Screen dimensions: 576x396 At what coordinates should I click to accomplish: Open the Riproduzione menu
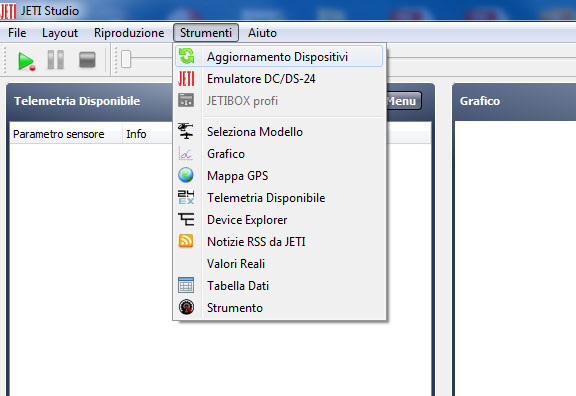(129, 33)
